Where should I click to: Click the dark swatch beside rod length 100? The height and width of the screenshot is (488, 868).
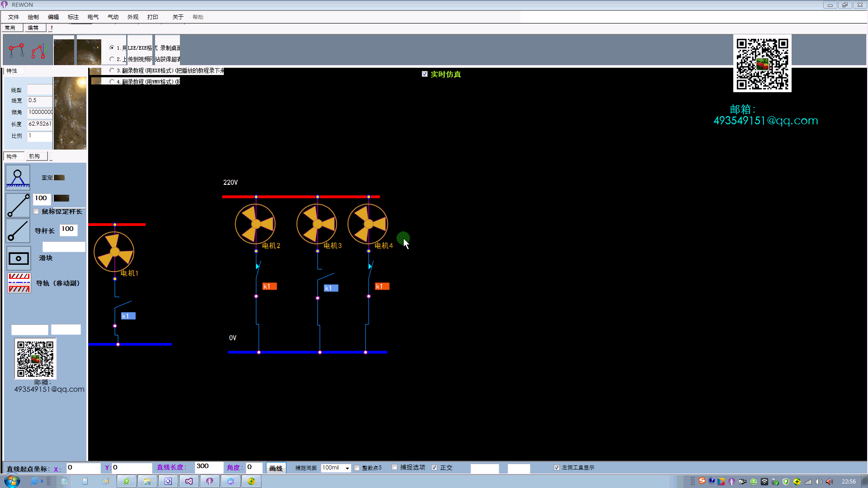click(x=61, y=198)
